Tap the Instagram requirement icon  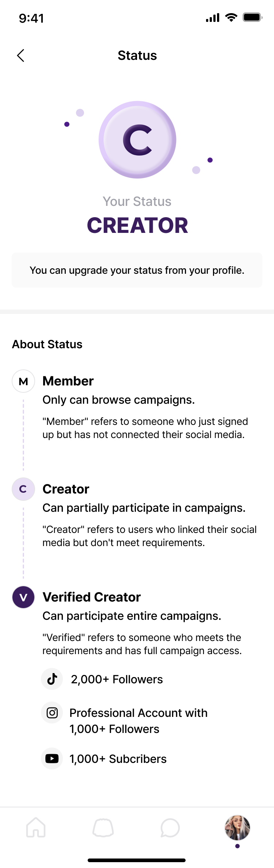pos(52,713)
